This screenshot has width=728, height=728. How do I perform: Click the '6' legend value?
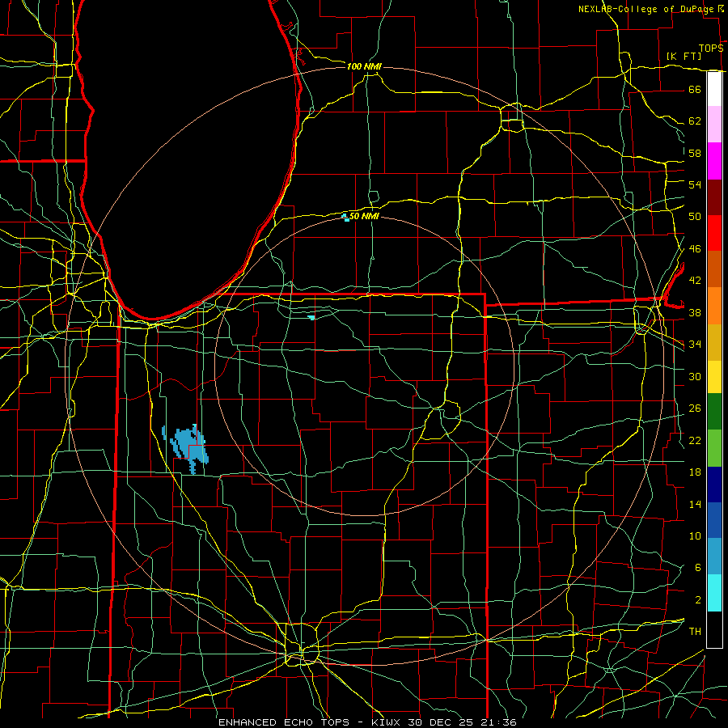pyautogui.click(x=697, y=568)
